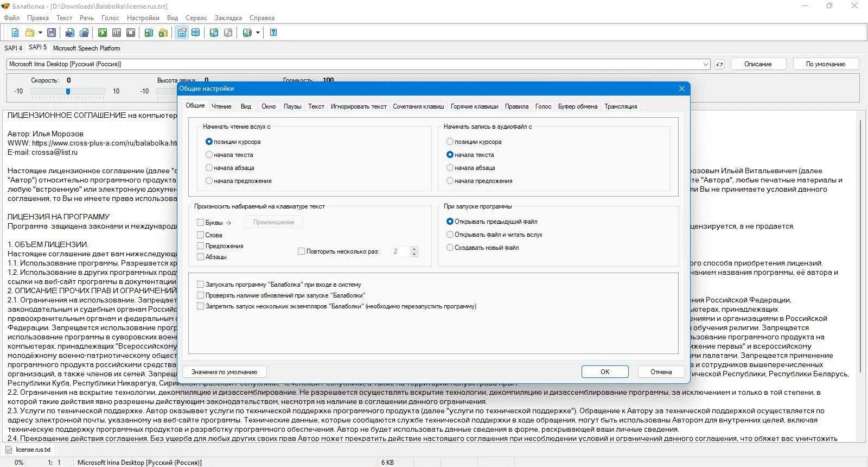Image resolution: width=868 pixels, height=467 pixels.
Task: Enable the Буквы checkbox
Action: pos(201,223)
